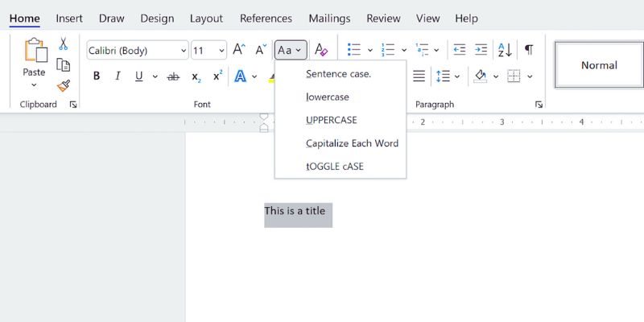Click the selected text "This is a title"
Viewport: 644px width, 322px height.
click(x=295, y=212)
